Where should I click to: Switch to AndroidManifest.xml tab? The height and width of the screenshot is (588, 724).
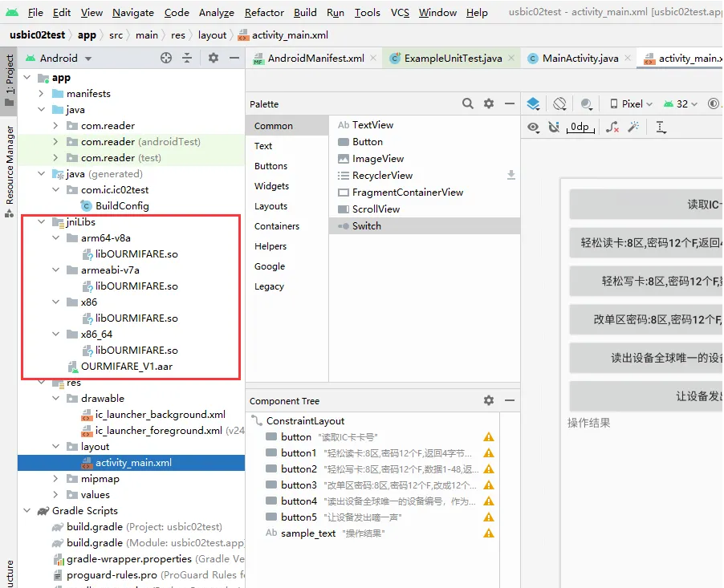tap(315, 58)
